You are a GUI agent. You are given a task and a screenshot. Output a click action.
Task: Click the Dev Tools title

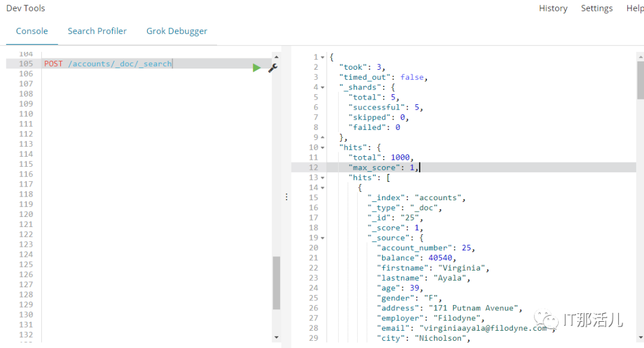click(26, 8)
